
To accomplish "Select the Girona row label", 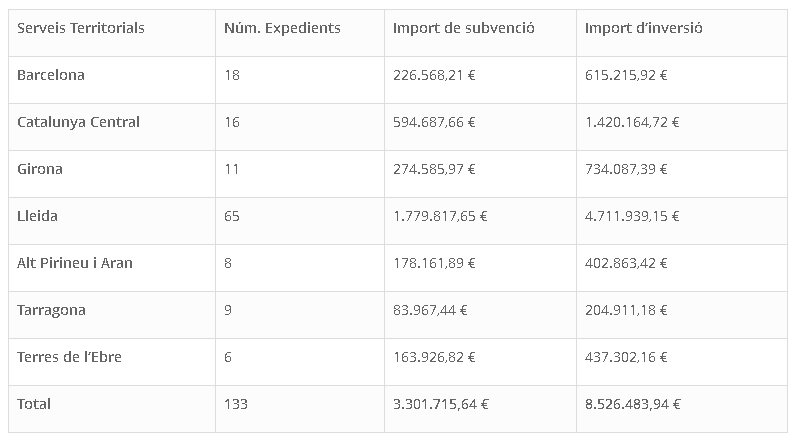I will click(40, 169).
